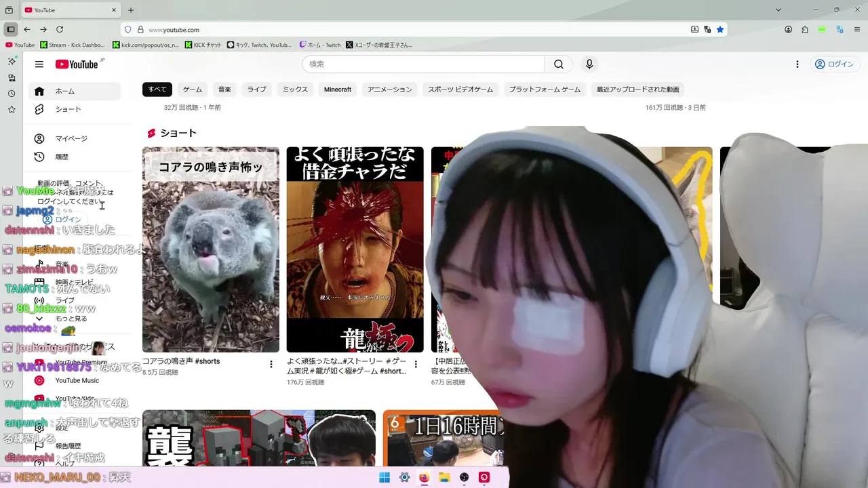This screenshot has width=868, height=488.
Task: Select the すべて filter chip
Action: tap(157, 89)
